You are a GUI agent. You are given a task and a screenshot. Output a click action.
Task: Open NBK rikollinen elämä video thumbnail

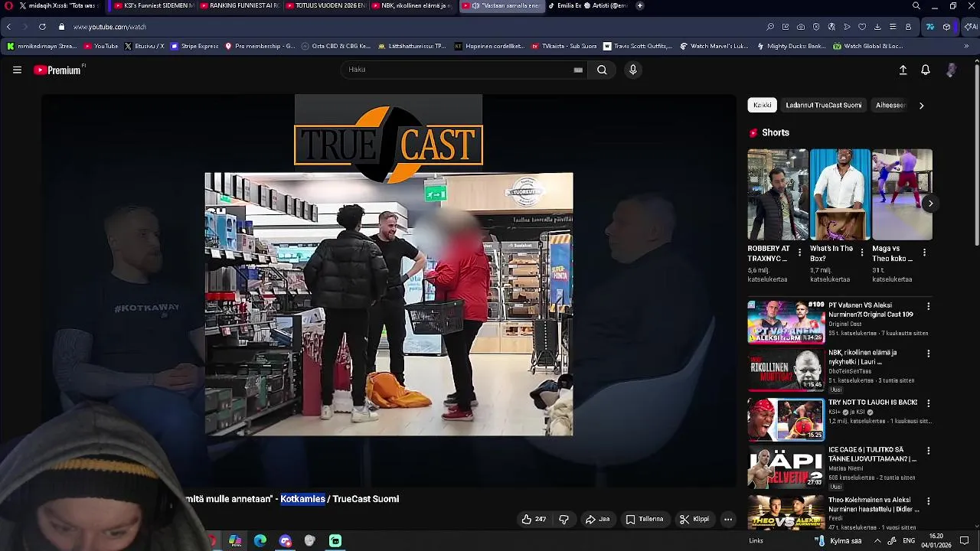[x=786, y=370]
